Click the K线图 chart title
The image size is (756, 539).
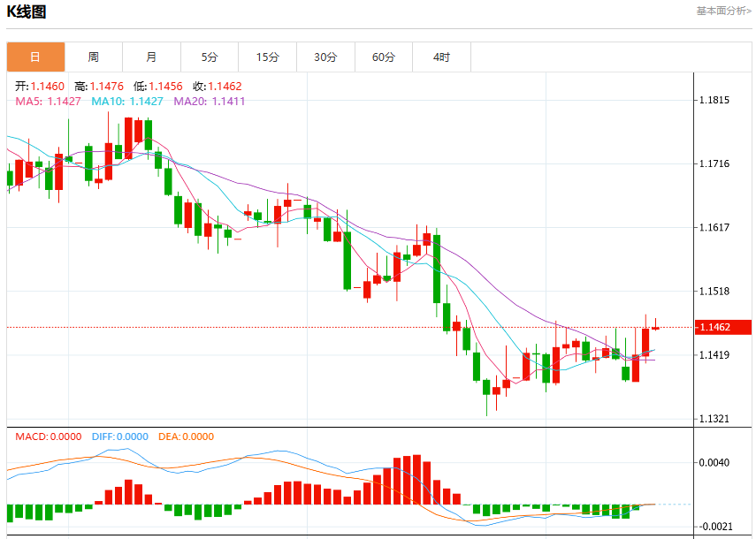click(27, 11)
